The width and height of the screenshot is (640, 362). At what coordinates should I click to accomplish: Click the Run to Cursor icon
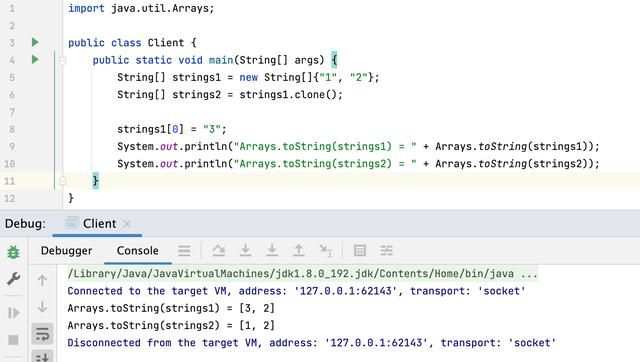coord(326,250)
